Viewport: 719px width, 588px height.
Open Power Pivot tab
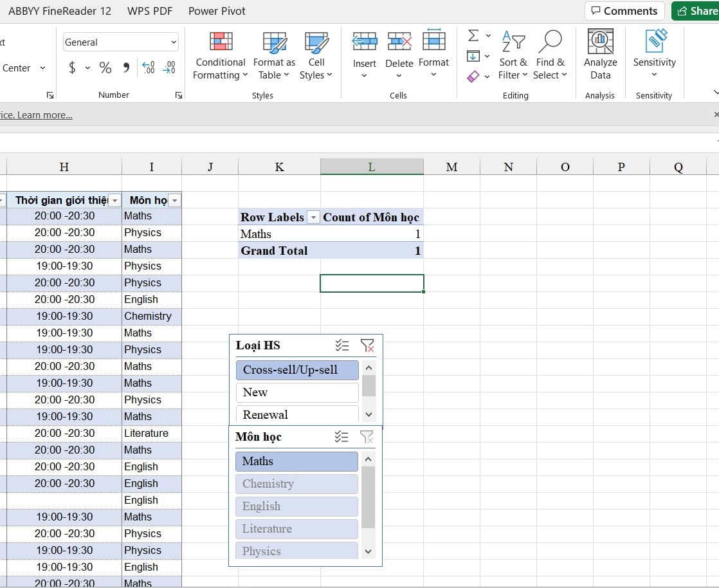tap(217, 11)
